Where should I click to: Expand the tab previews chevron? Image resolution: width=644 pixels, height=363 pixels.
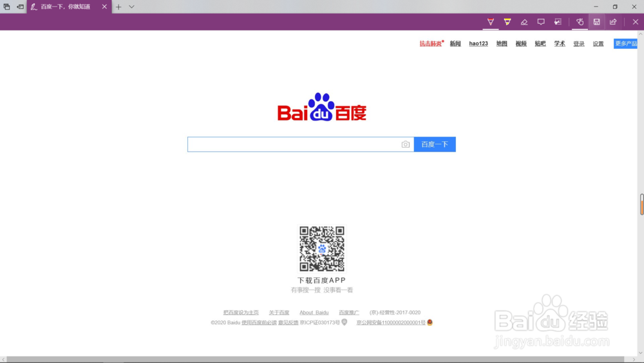[x=131, y=6]
